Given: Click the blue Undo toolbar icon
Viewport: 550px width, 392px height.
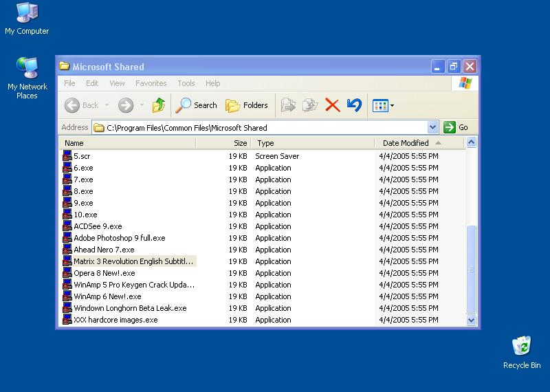Looking at the screenshot, I should point(354,105).
